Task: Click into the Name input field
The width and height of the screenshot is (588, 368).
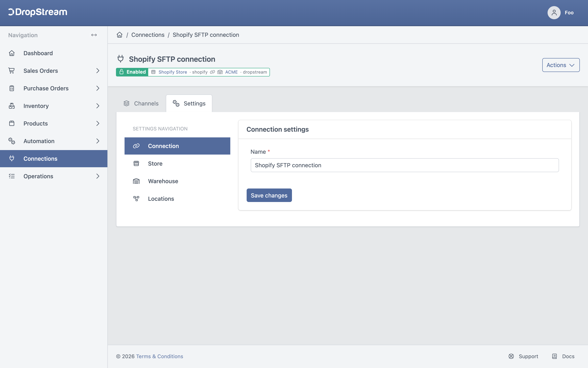Action: (x=405, y=165)
